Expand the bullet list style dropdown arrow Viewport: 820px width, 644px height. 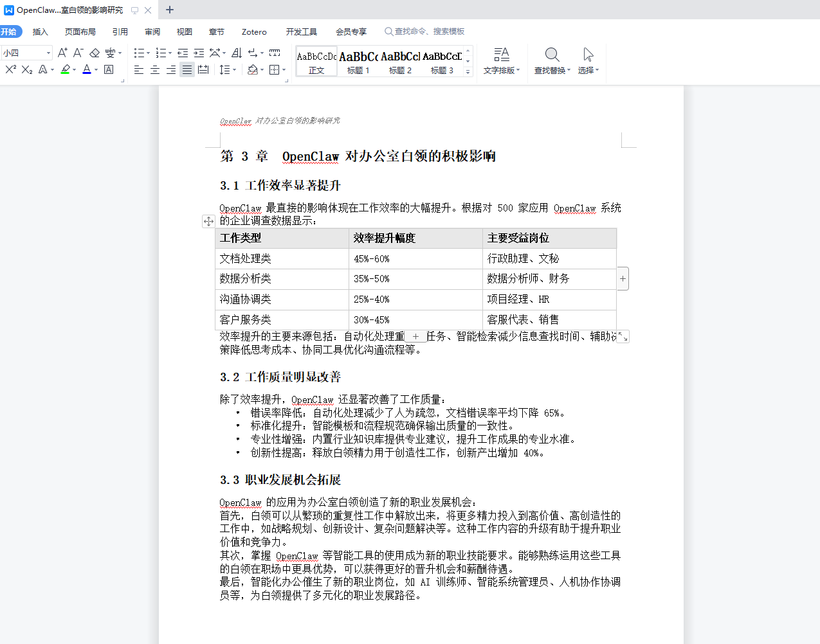coord(148,53)
